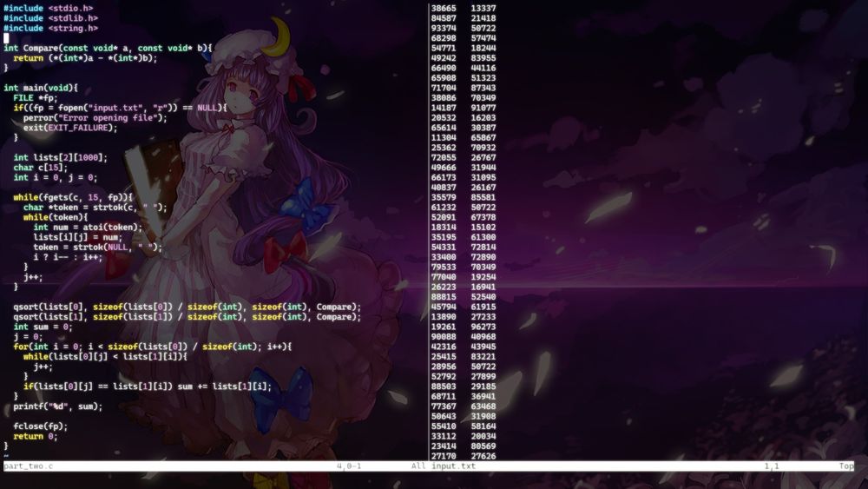Click the 'int num = atoi(token);' line

88,228
